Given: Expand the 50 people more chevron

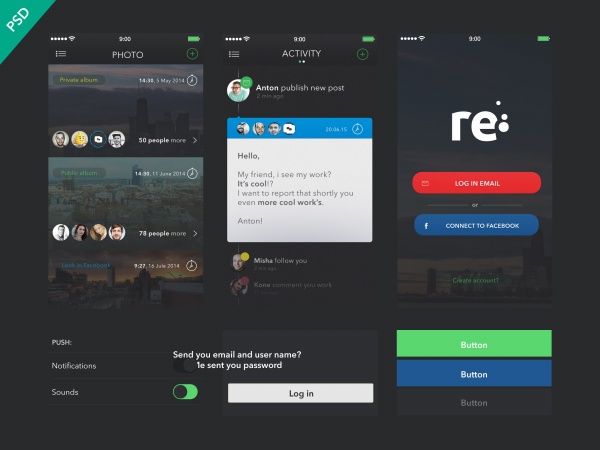Looking at the screenshot, I should [195, 140].
